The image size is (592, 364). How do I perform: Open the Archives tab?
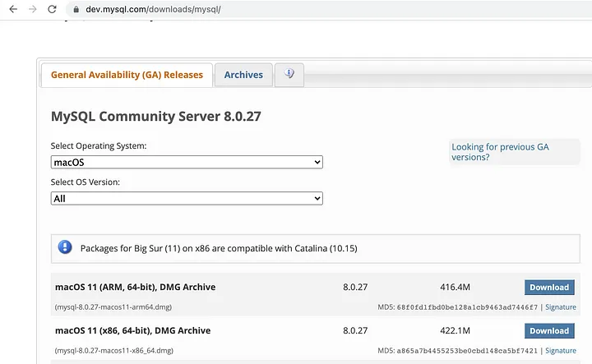point(243,75)
